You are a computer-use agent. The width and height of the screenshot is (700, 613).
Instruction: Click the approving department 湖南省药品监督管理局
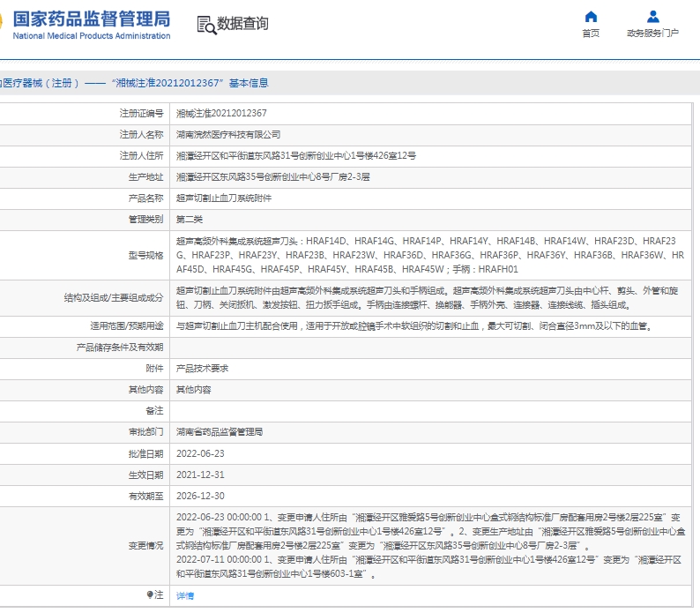(x=220, y=432)
